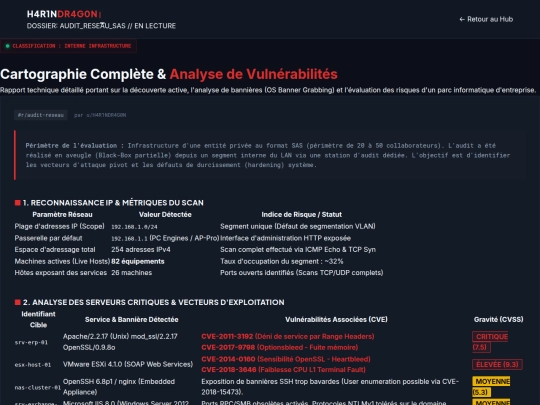
Task: Click the 'Apache/2.2.17 (Unix)' banner cell
Action: [x=120, y=342]
